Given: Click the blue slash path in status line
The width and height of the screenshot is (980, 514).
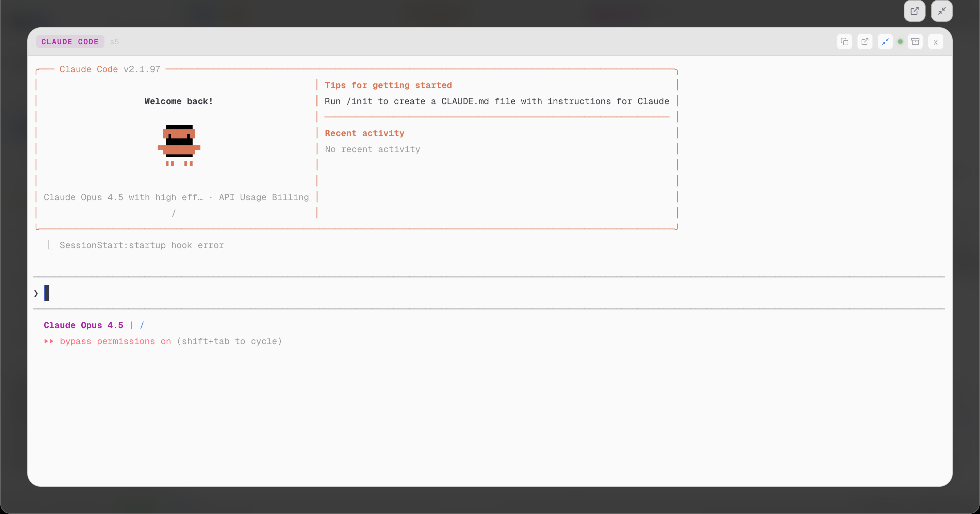Looking at the screenshot, I should tap(142, 325).
